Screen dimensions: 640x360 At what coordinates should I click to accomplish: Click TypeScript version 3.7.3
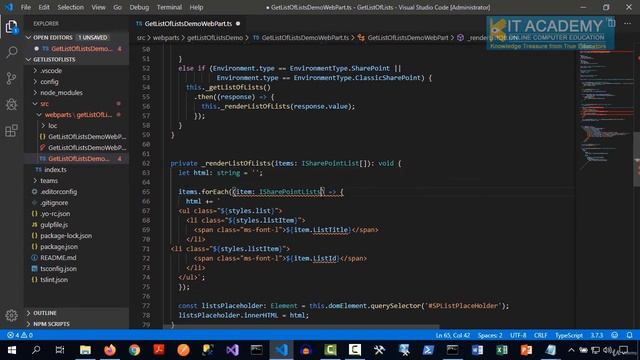(597, 335)
